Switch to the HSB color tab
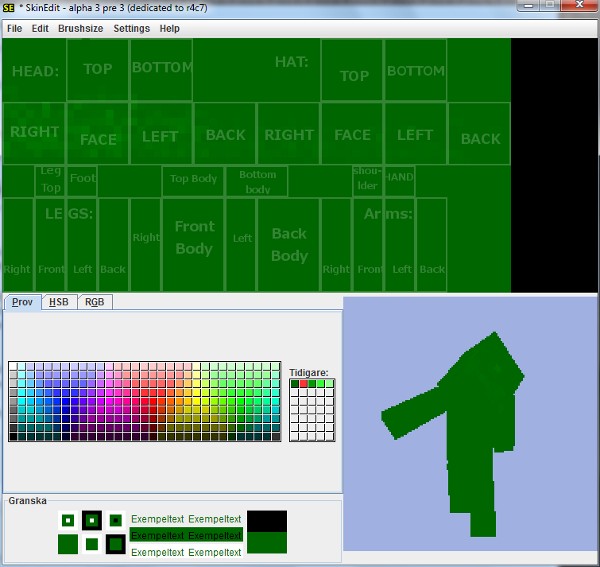Screen dimensions: 600x567 point(59,302)
